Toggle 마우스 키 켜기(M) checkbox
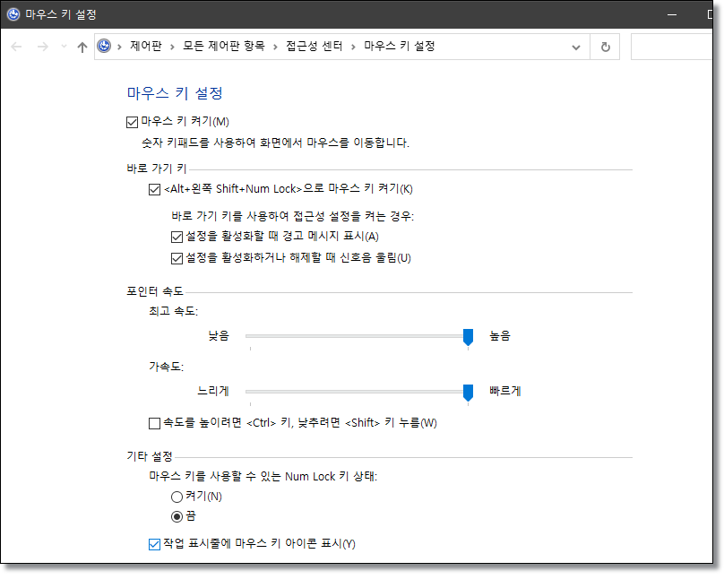 coord(132,122)
